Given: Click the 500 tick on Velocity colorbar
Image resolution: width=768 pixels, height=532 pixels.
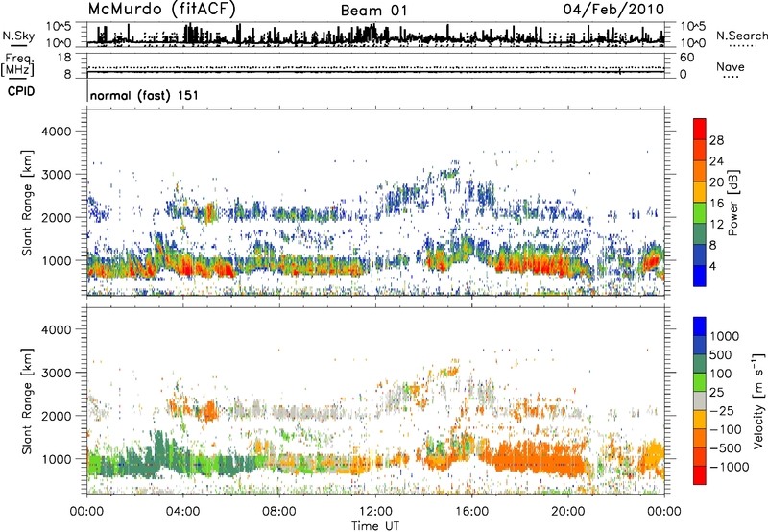Looking at the screenshot, I should (723, 355).
